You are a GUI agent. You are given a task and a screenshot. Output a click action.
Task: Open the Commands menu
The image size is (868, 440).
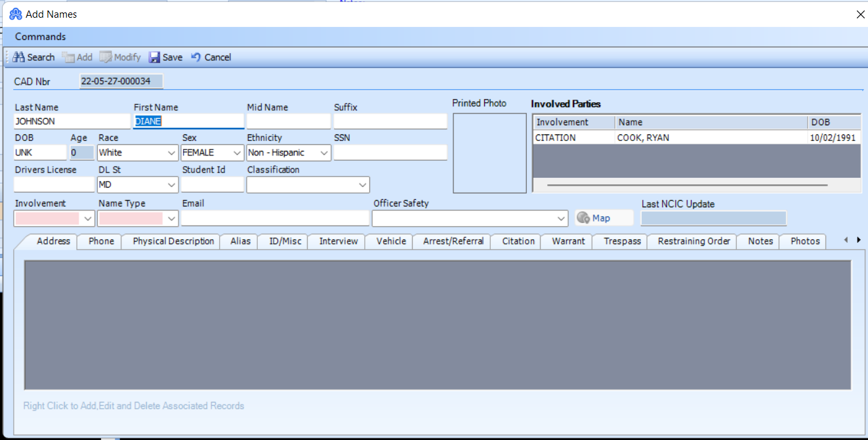pos(40,36)
